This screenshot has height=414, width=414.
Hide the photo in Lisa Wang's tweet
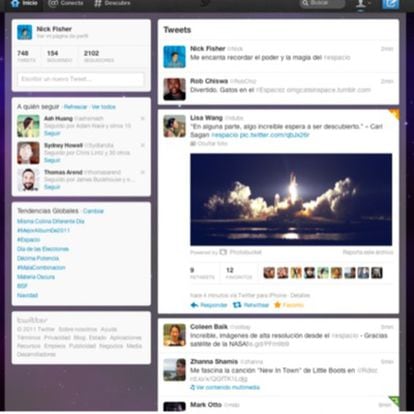209,144
